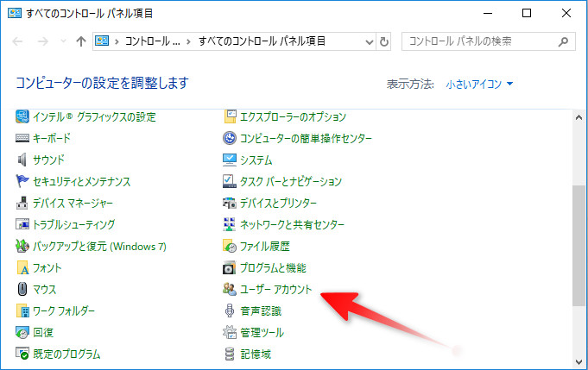
Task: Open the 回復 link
Action: click(43, 332)
